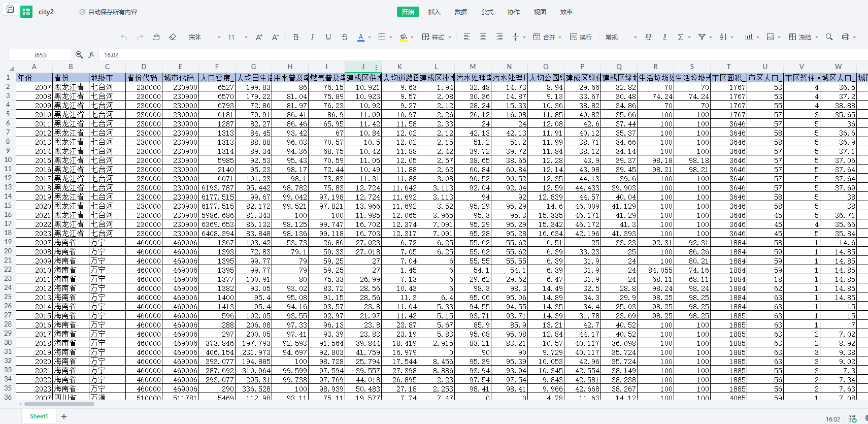
Task: Click the eraser clear-format icon
Action: pyautogui.click(x=173, y=37)
